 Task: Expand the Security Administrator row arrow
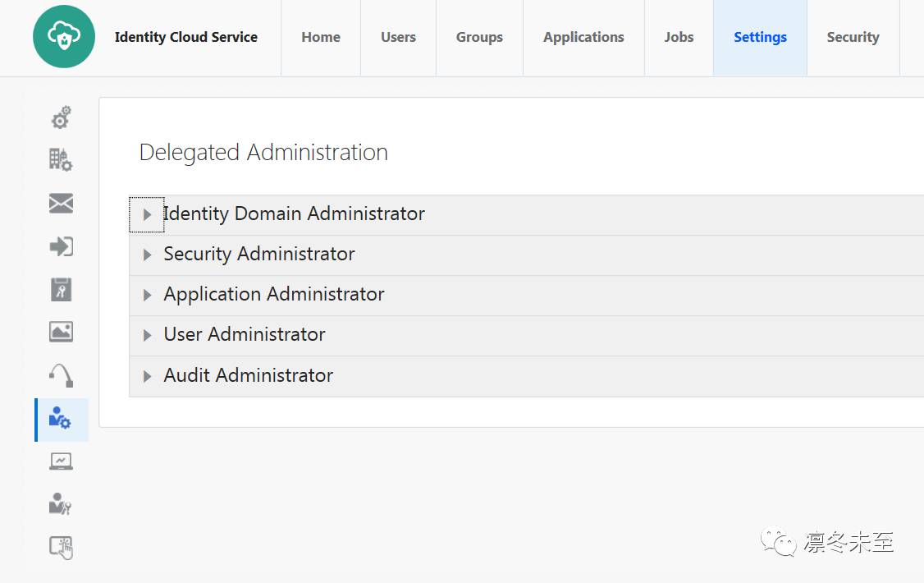pos(148,255)
